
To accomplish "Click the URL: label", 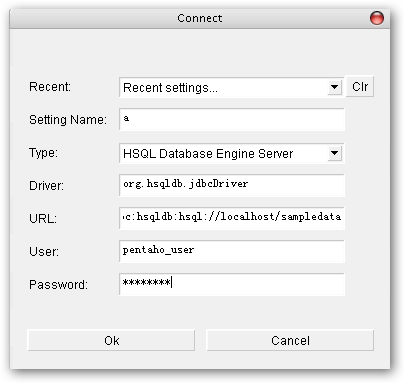I will coord(43,218).
